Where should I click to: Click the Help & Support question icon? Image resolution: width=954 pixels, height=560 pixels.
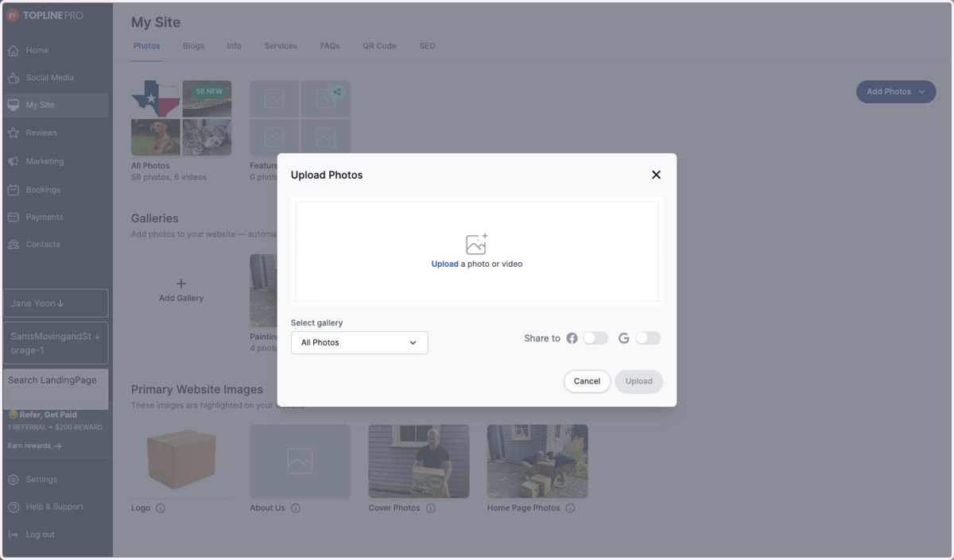14,507
